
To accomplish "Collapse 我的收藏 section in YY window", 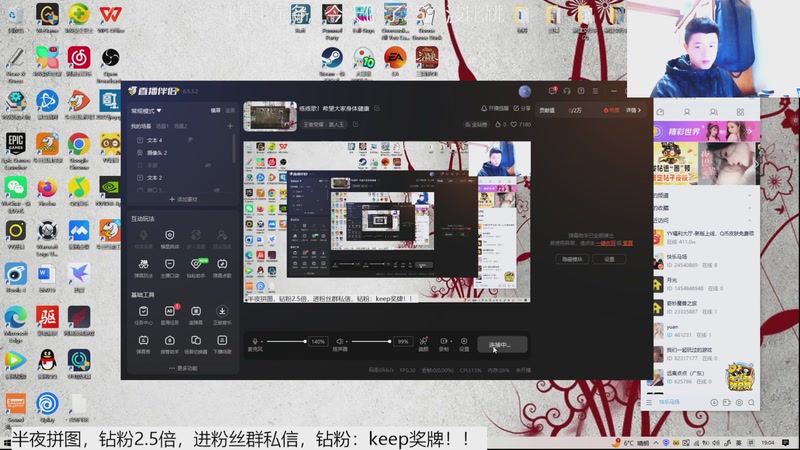I will coord(749,208).
